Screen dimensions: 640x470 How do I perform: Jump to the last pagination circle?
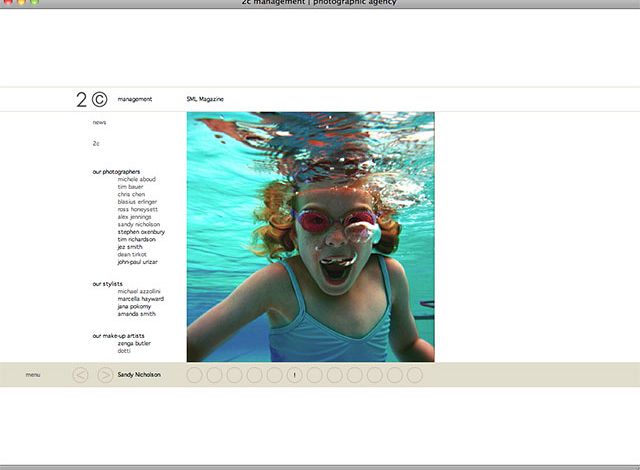pyautogui.click(x=414, y=375)
